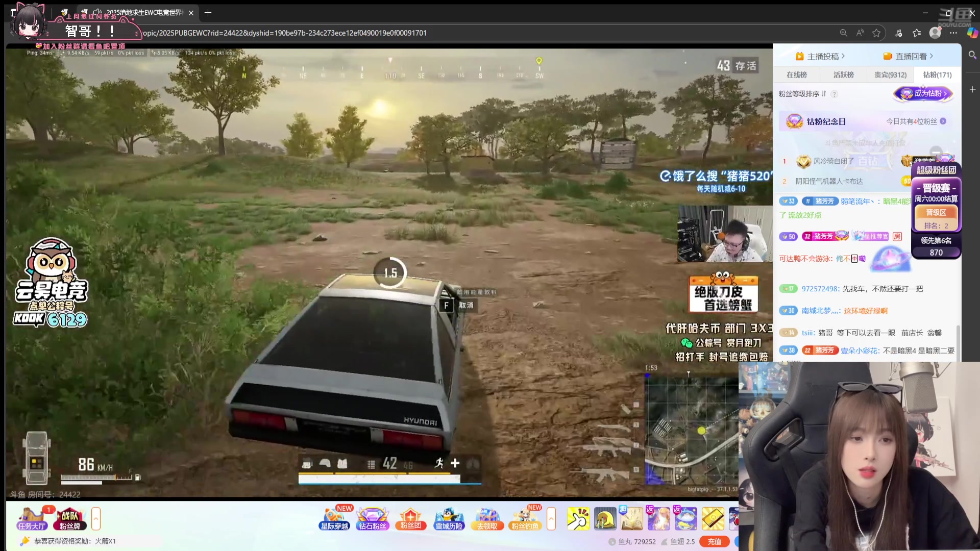This screenshot has width=980, height=551.
Task: Switch to the 活跃榜 tab
Action: click(x=843, y=74)
